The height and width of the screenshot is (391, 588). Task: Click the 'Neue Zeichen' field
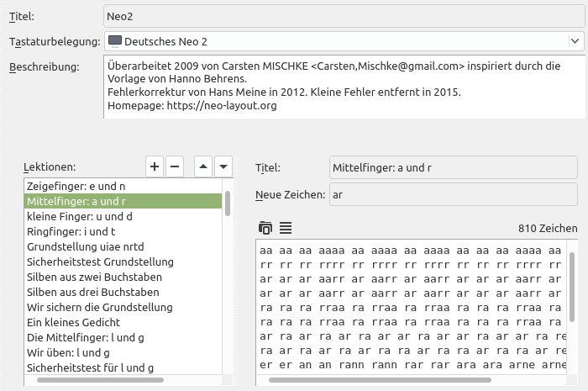click(x=454, y=194)
